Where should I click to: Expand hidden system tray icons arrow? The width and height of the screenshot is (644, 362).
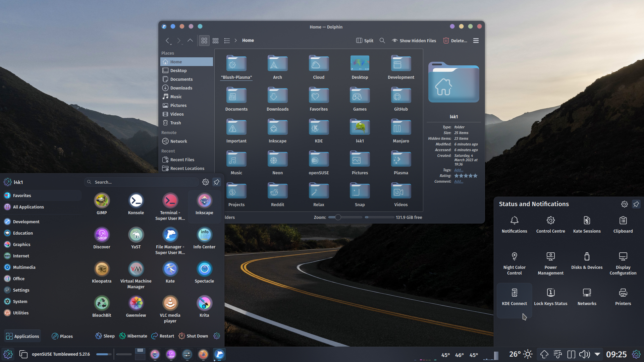[x=597, y=354]
